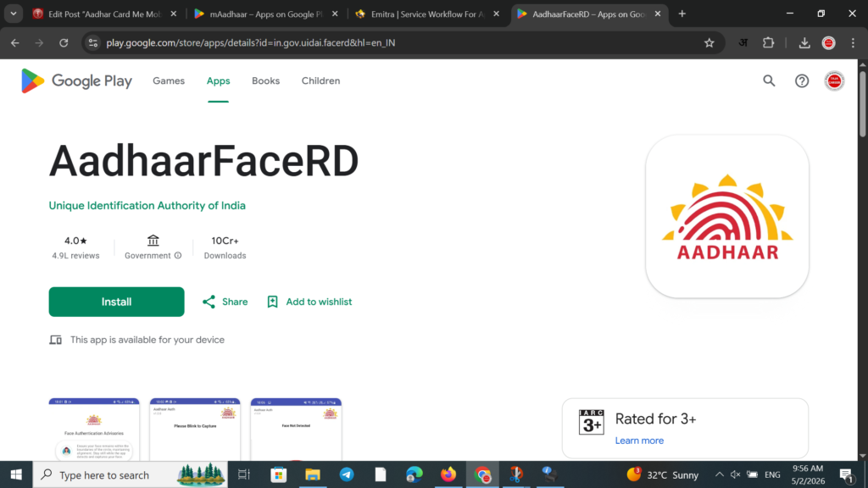Screen dimensions: 868x488
Task: Open Chrome downloads icon
Action: [804, 42]
